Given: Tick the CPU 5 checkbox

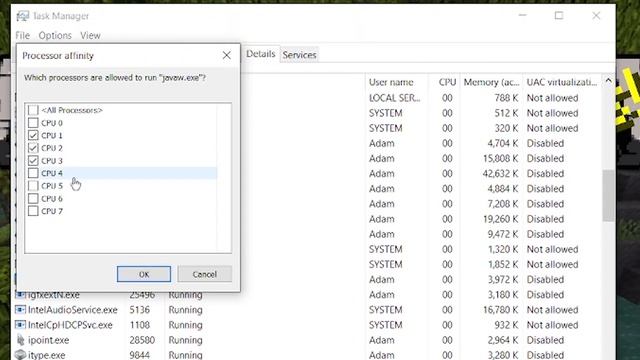Looking at the screenshot, I should click(x=33, y=186).
